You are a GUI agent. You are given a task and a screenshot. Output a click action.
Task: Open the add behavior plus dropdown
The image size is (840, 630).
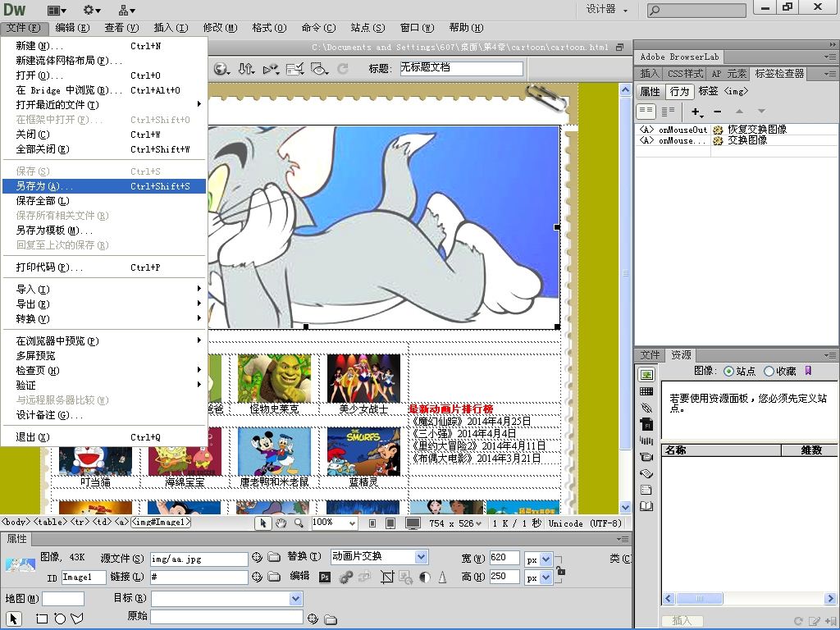point(696,112)
